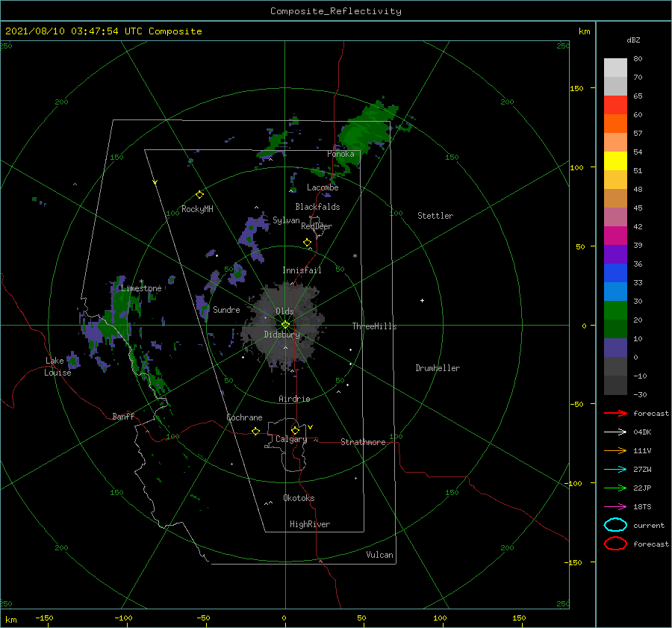672x628 pixels.
Task: Select the 30 dBZ green swatch
Action: 615,310
